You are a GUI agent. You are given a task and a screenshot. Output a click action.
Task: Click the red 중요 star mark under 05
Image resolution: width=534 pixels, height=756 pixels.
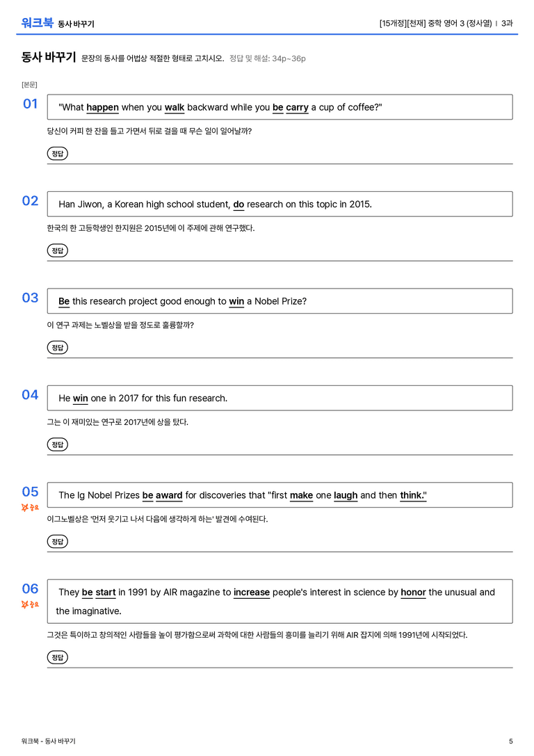point(30,507)
